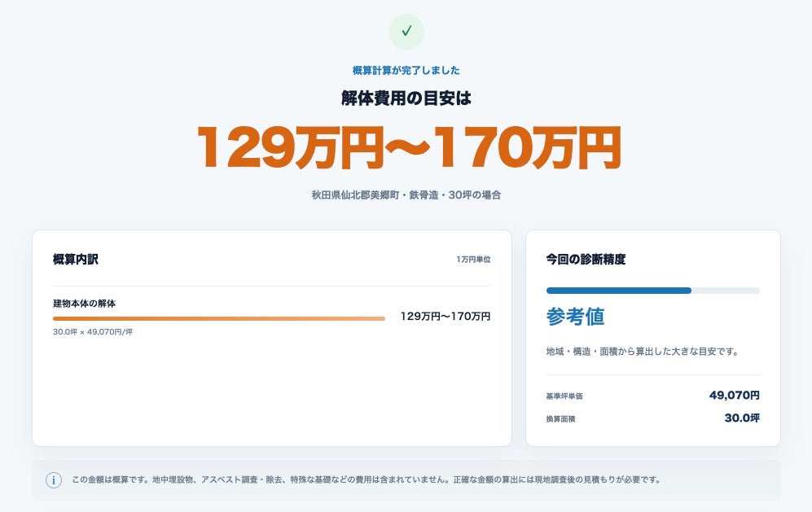The image size is (812, 512).
Task: Click the orange 建物本体の解体 cost bar
Action: [x=219, y=318]
